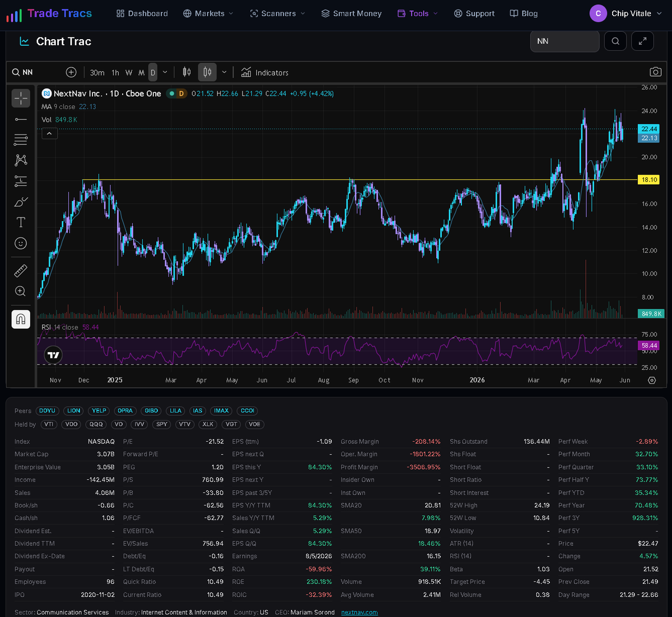The width and height of the screenshot is (672, 617).
Task: Open the Fibonacci retracement tool
Action: (x=21, y=139)
